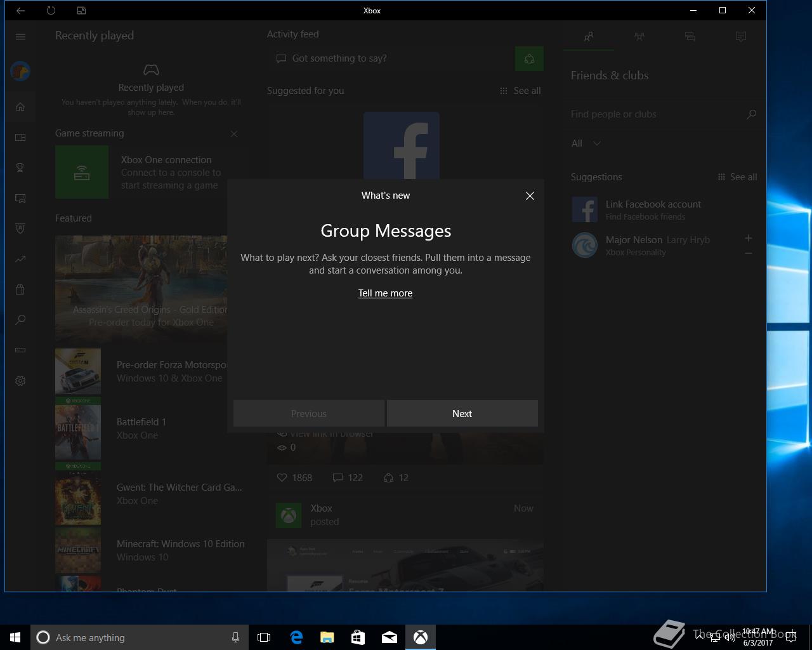Open Assassin's Creed Origins featured banner
Screen dimensions: 812x650
pyautogui.click(x=141, y=289)
